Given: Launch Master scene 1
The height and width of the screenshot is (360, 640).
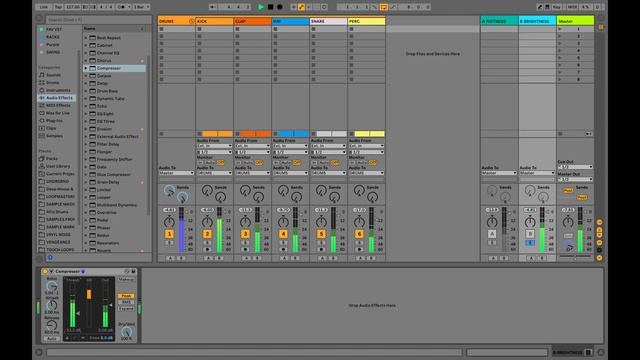Looking at the screenshot, I should click(560, 29).
